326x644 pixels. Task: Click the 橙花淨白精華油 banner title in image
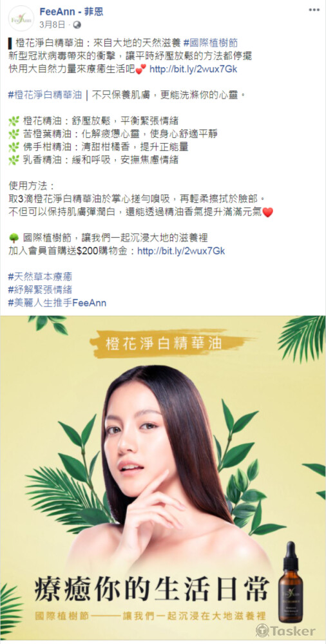(x=163, y=343)
